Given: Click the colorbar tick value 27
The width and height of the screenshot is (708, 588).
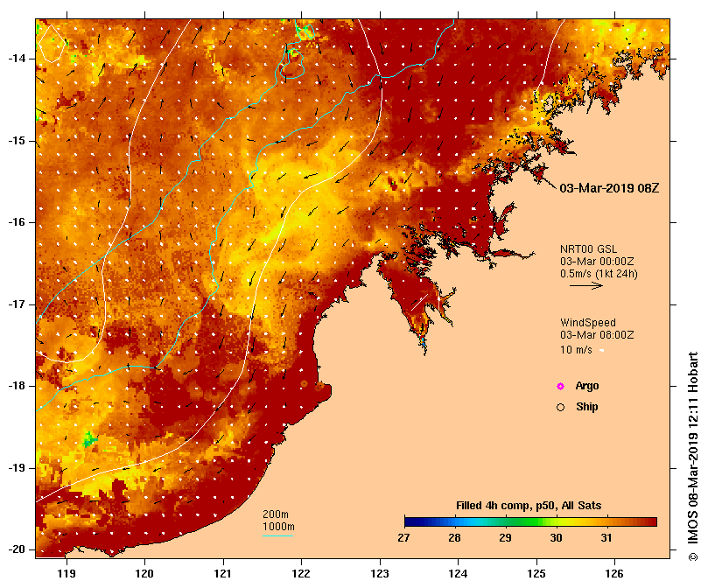Looking at the screenshot, I should tap(404, 538).
